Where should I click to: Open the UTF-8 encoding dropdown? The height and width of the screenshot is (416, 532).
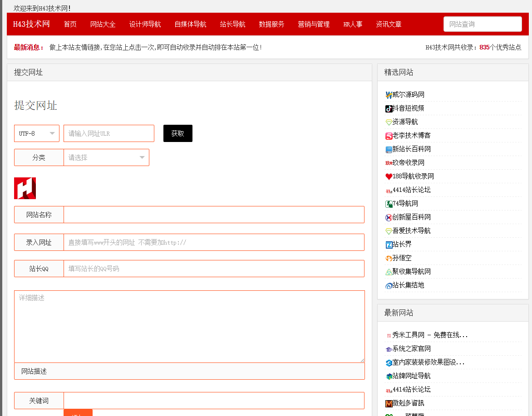pos(37,133)
